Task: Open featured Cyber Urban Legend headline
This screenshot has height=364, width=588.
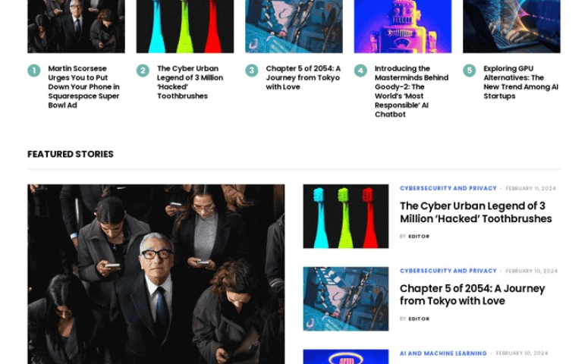Action: pyautogui.click(x=476, y=212)
